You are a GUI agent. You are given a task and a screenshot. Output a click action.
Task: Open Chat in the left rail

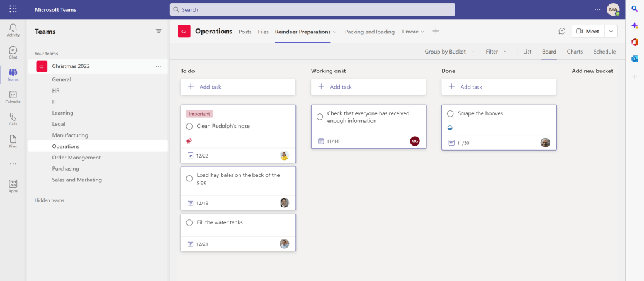pos(13,52)
